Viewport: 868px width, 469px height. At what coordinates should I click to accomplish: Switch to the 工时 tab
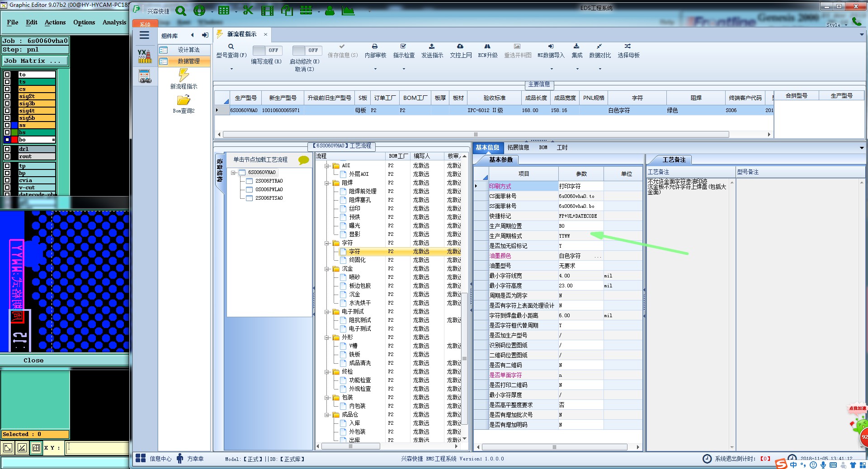pos(562,147)
